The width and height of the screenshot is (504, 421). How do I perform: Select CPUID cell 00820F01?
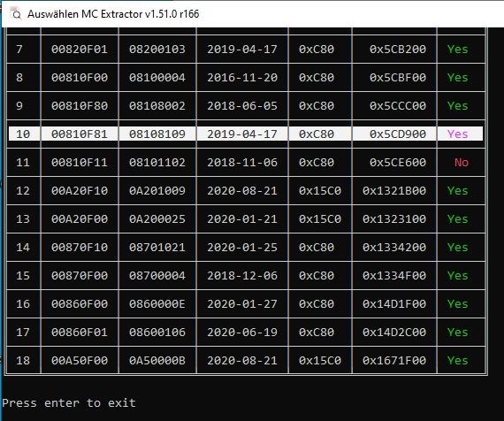79,50
